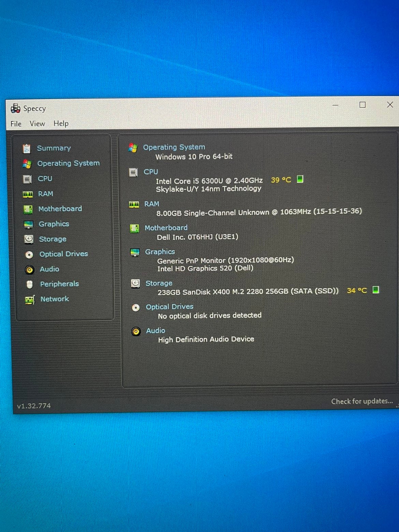The image size is (399, 532).
Task: Open the Motherboard heading link in summary
Action: (x=166, y=228)
